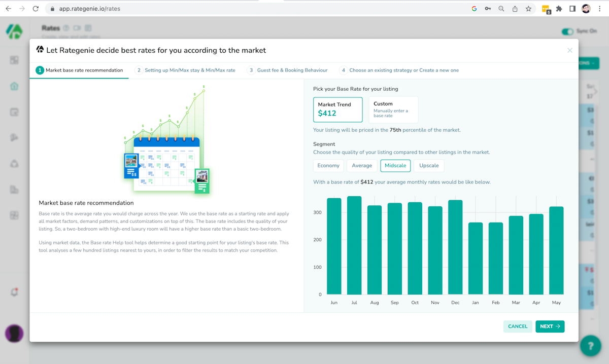Open Chrome's three-dot menu
609x364 pixels.
tap(599, 9)
